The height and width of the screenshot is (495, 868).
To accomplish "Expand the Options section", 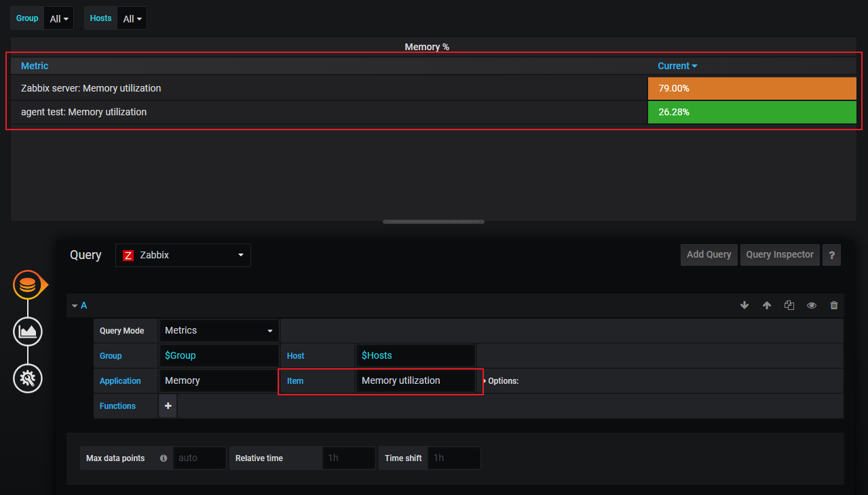I will point(502,381).
